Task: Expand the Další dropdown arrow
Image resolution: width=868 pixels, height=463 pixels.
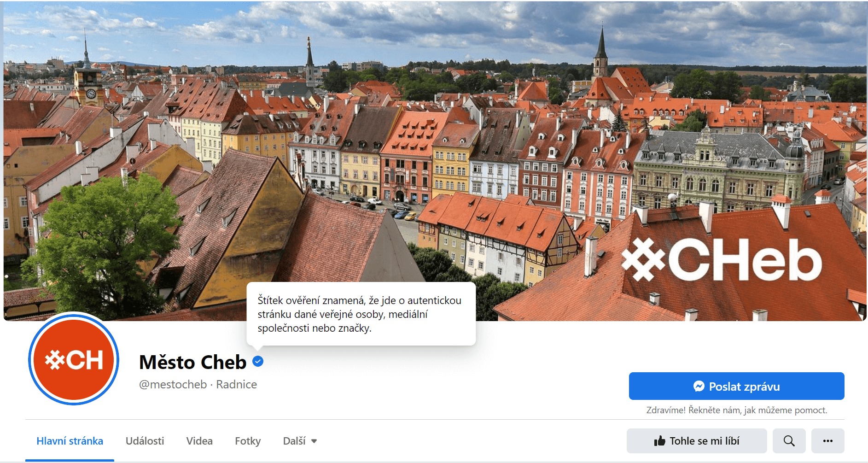Action: point(314,441)
